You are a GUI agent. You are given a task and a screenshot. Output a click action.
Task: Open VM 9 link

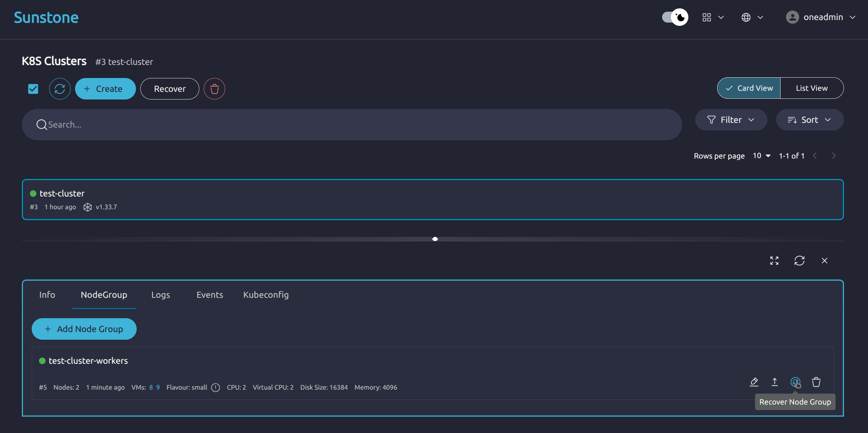(158, 387)
